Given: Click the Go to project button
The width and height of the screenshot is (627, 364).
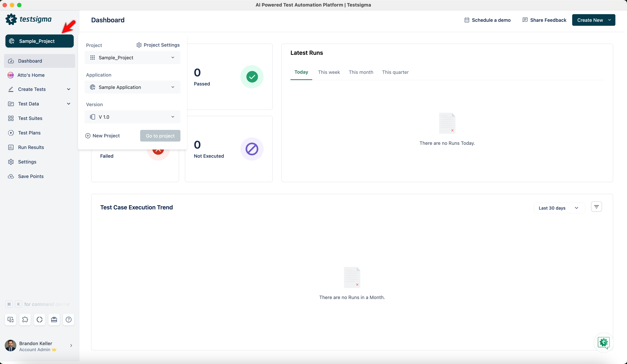Looking at the screenshot, I should pyautogui.click(x=160, y=136).
